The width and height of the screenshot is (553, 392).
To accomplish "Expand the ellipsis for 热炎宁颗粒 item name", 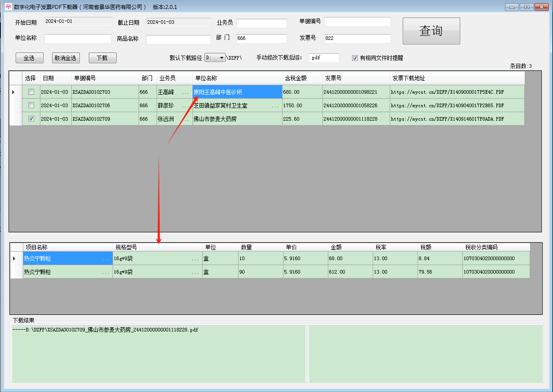I will (106, 258).
